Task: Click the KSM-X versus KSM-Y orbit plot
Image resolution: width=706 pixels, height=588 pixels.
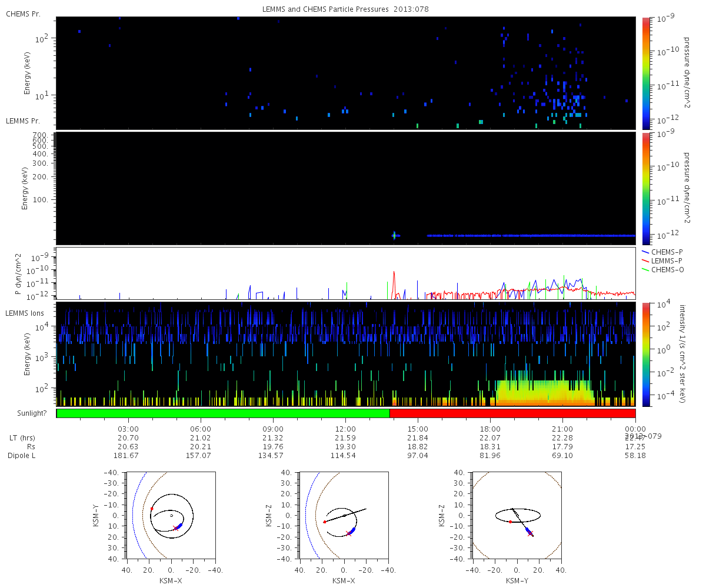Action: coord(171,515)
